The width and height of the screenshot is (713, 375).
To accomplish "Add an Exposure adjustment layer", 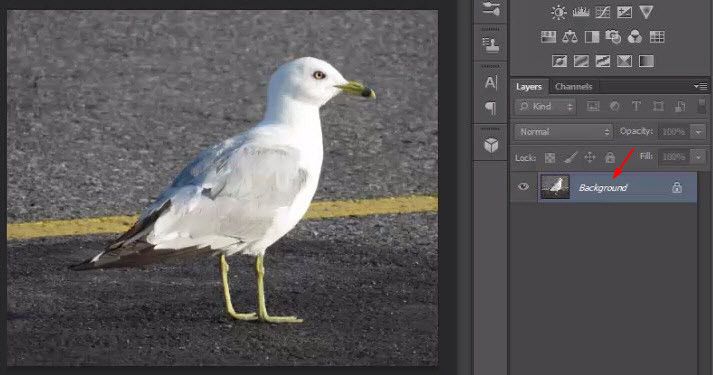I will pyautogui.click(x=624, y=12).
